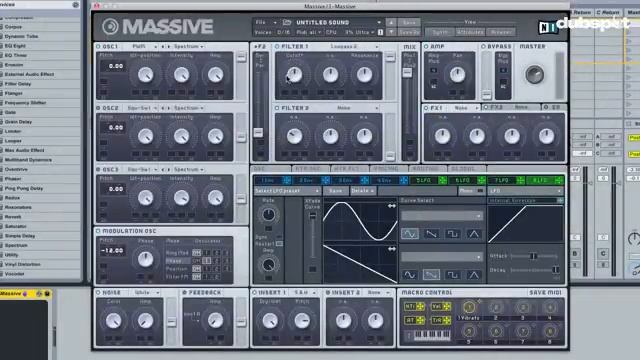
Task: Select sawtooth waveform for lower LFO curve
Action: 431,275
